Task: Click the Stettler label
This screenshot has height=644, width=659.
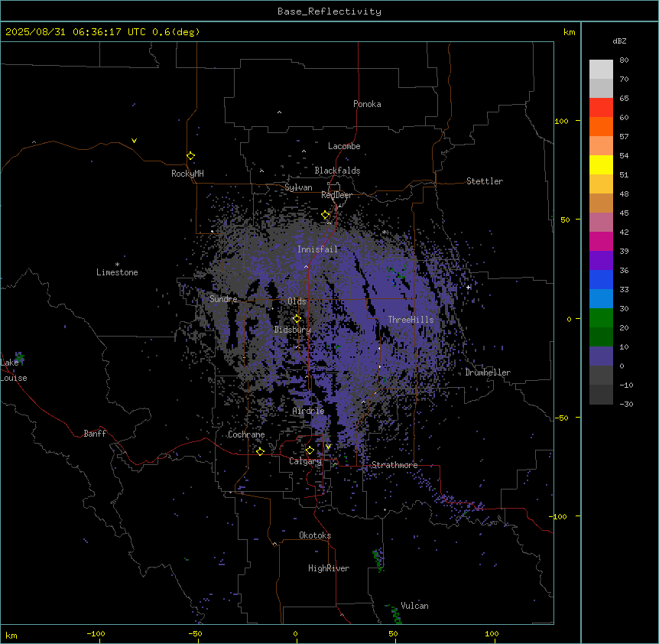Action: tap(485, 181)
